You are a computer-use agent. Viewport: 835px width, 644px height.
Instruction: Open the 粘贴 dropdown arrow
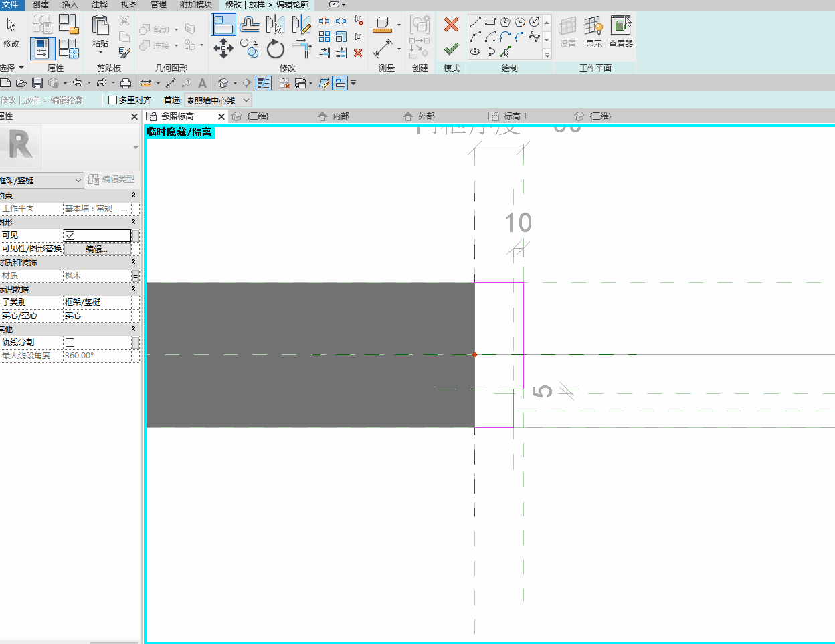100,52
